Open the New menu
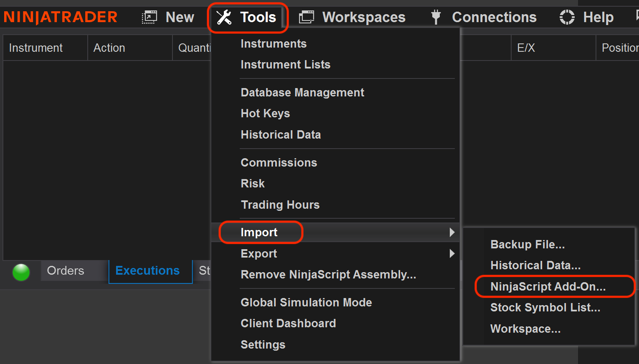The height and width of the screenshot is (364, 639). [180, 17]
